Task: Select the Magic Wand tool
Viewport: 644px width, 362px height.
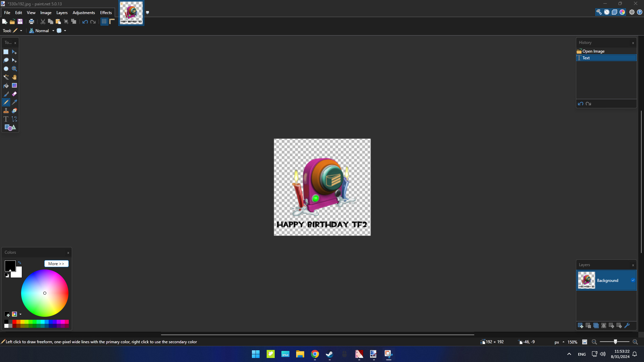Action: click(6, 77)
